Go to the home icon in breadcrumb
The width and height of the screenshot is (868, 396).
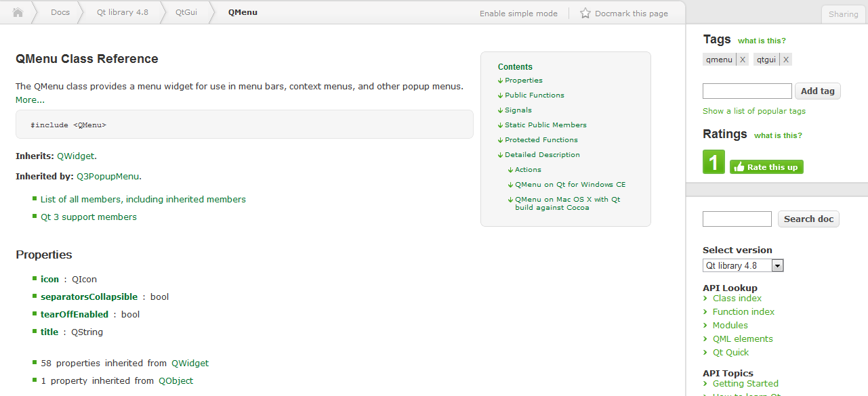[18, 12]
